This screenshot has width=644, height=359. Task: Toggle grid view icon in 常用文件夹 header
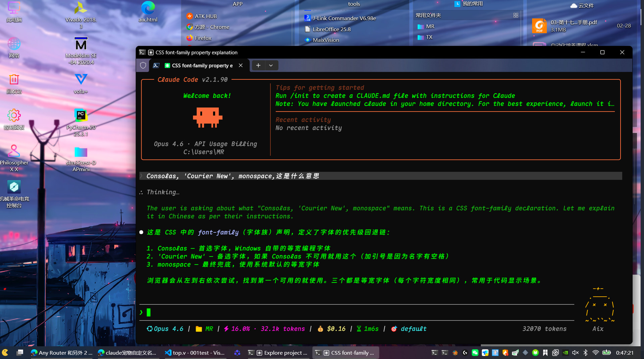point(516,15)
